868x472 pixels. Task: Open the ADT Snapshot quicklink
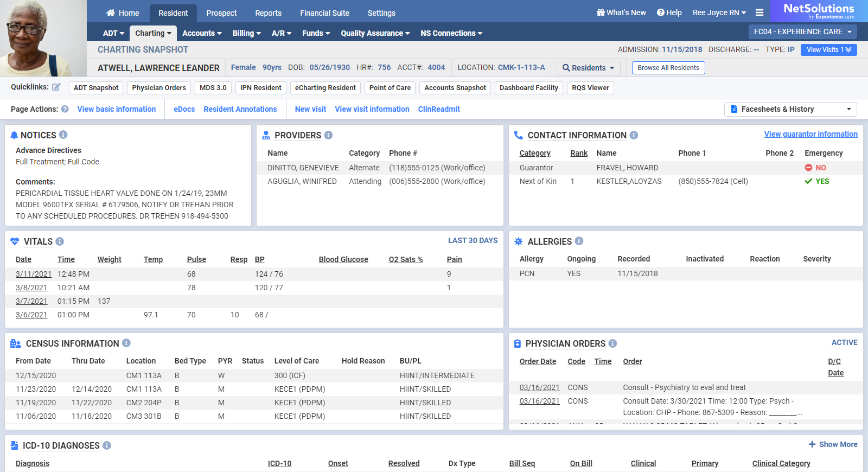click(96, 88)
